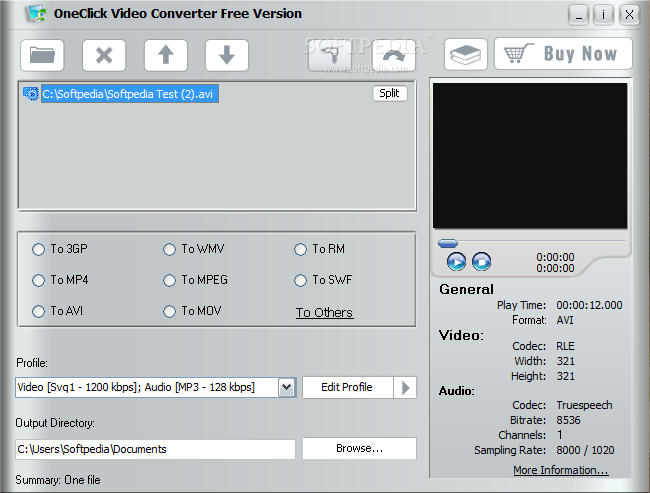Click the preview seek slider handle
Viewport: 650px width, 493px height.
coord(448,243)
